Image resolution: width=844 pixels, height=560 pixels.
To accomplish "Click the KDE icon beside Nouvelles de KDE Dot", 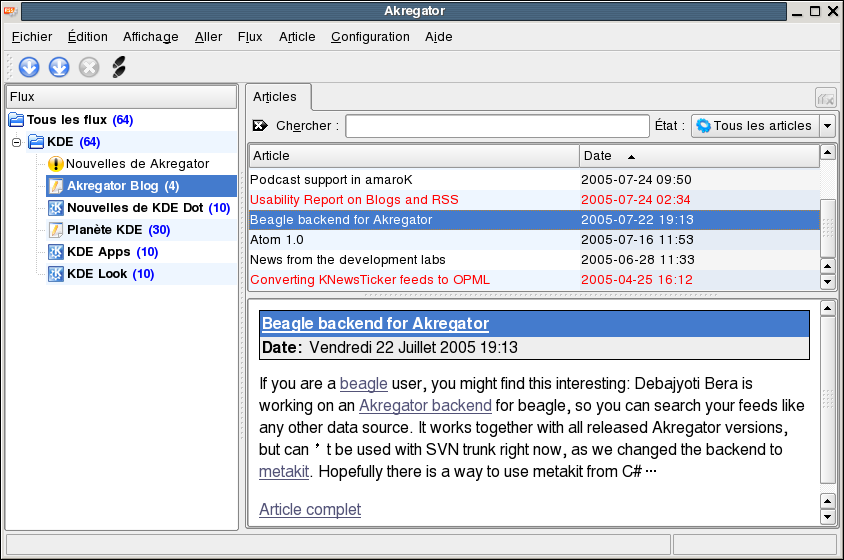I will 55,208.
